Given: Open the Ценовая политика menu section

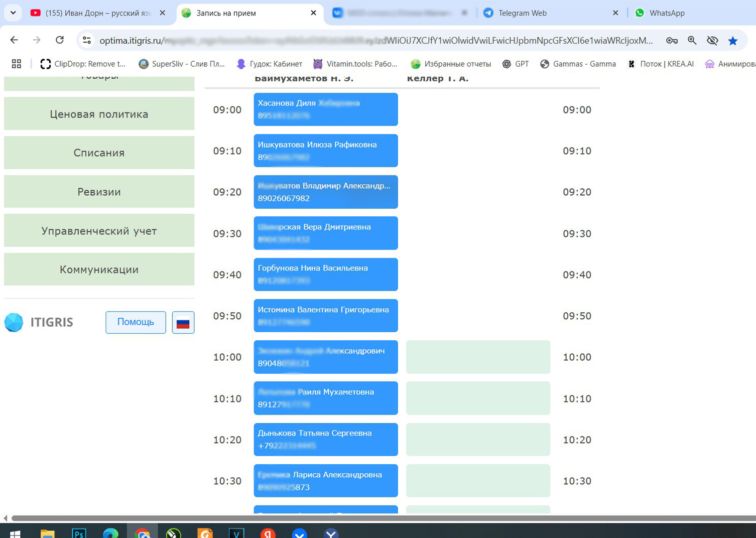Looking at the screenshot, I should point(99,114).
